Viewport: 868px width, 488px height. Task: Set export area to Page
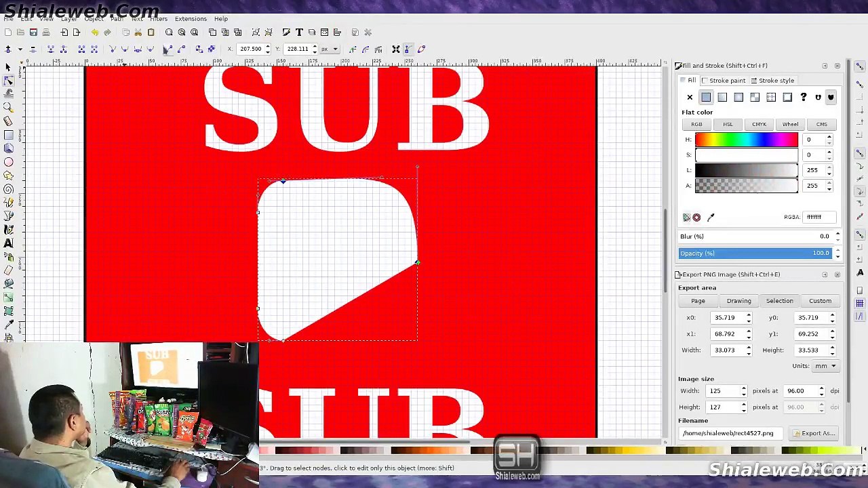tap(698, 301)
